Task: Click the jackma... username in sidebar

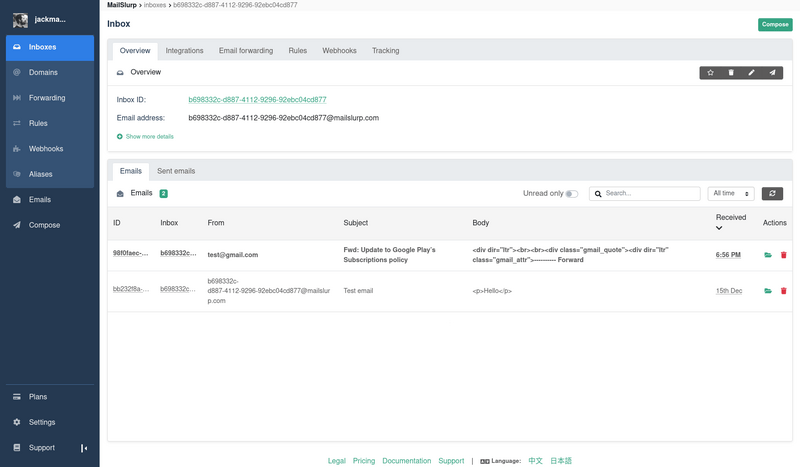Action: click(50, 19)
